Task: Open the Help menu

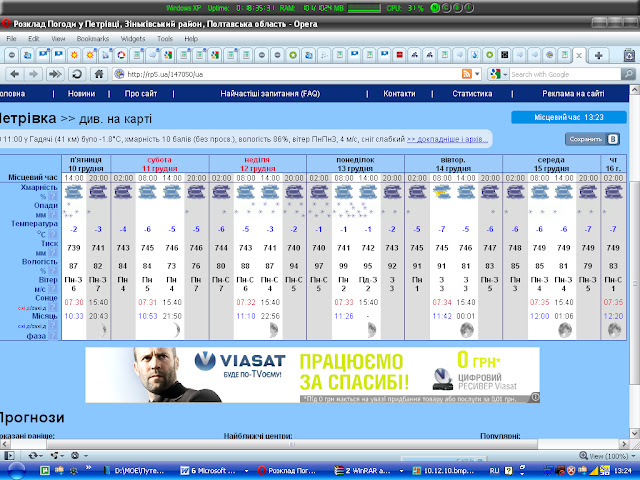Action: point(191,39)
